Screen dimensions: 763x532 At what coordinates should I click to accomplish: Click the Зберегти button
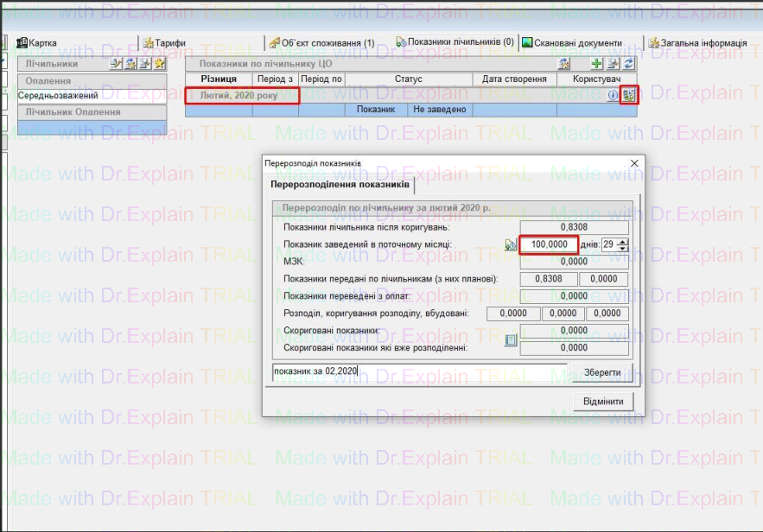pyautogui.click(x=602, y=373)
